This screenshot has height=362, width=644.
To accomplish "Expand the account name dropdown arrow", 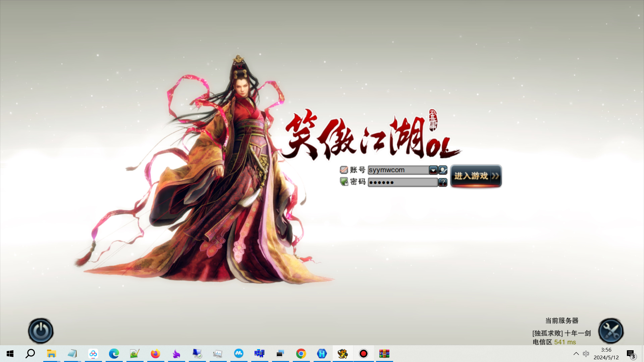I will 433,170.
